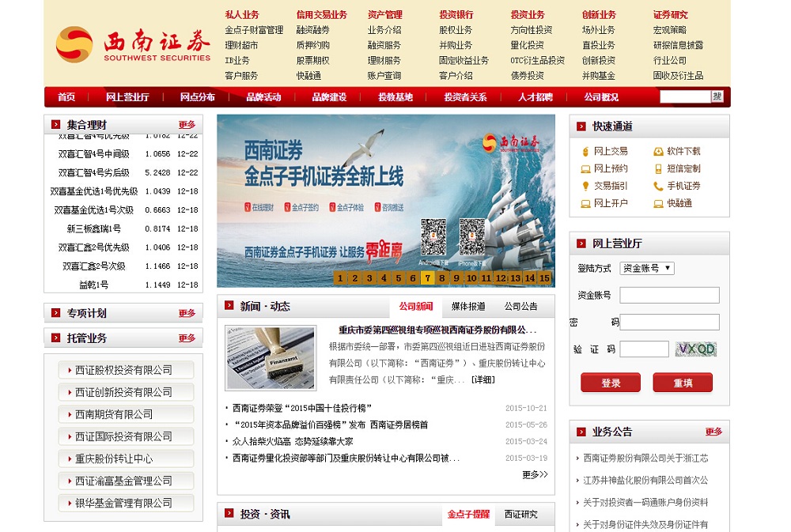
Task: Click the Southwest Securities logo
Action: tap(133, 44)
